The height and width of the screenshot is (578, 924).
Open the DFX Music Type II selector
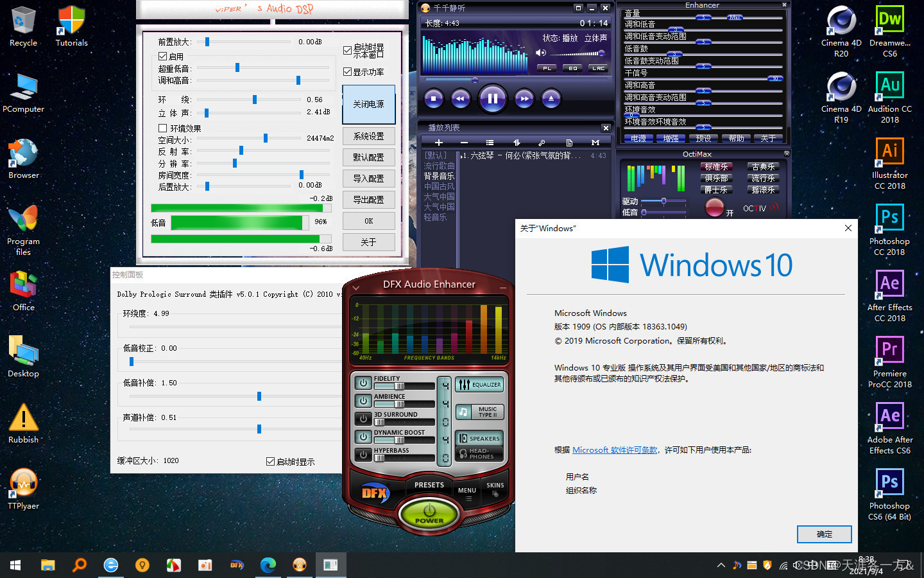click(480, 412)
